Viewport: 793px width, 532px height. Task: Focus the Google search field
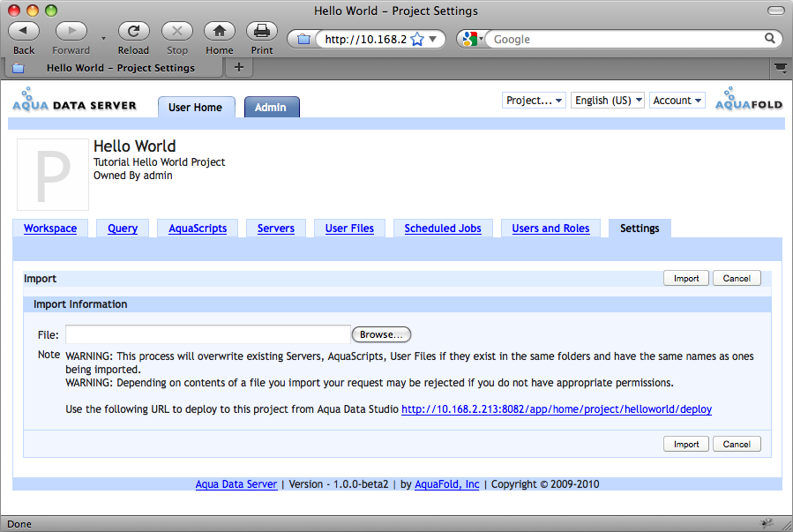click(625, 39)
